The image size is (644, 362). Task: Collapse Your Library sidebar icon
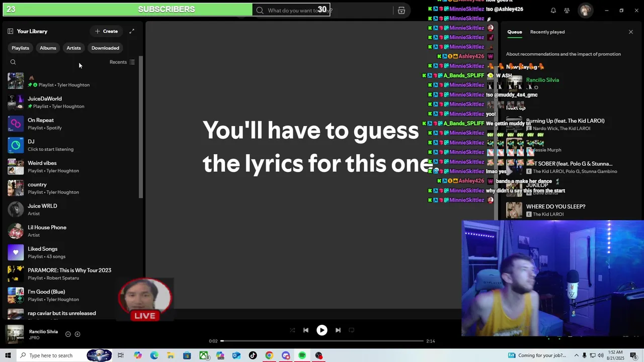10,31
